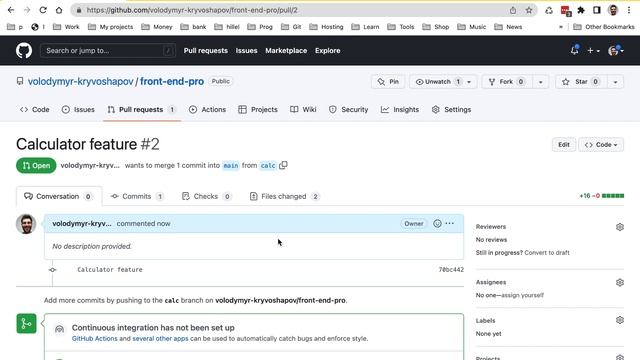Open the GitHub Actions link
640x360 pixels.
pyautogui.click(x=94, y=338)
